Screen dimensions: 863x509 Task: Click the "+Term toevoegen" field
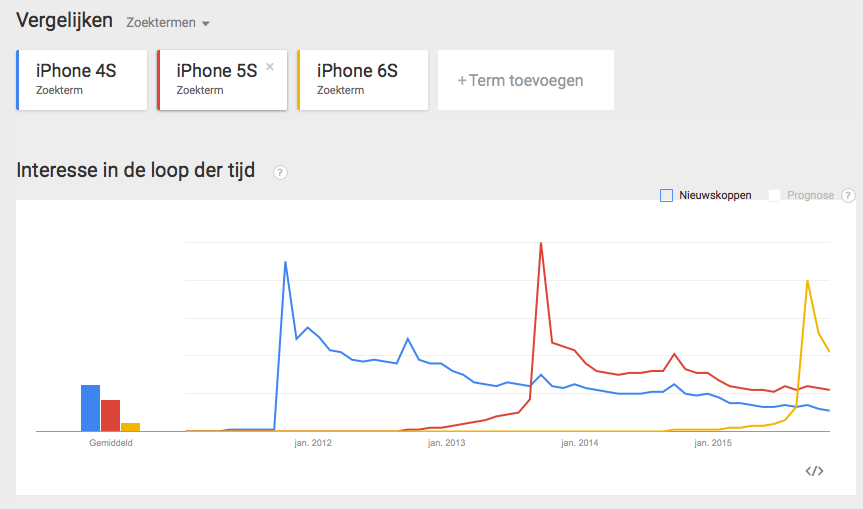(x=525, y=80)
